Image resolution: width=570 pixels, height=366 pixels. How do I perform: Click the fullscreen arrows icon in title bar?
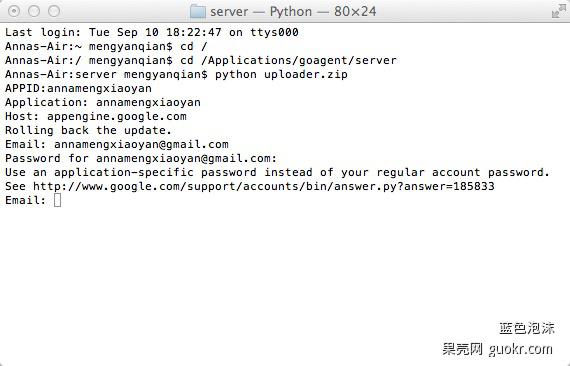558,11
